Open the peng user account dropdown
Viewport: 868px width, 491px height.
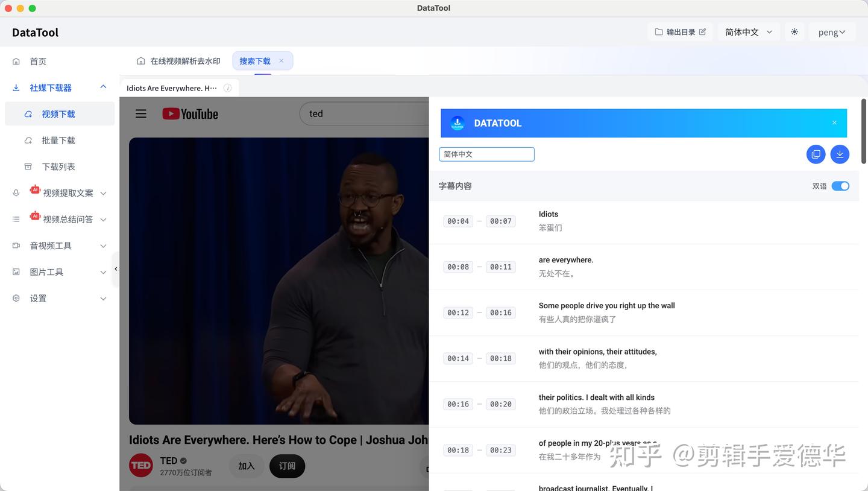[832, 32]
